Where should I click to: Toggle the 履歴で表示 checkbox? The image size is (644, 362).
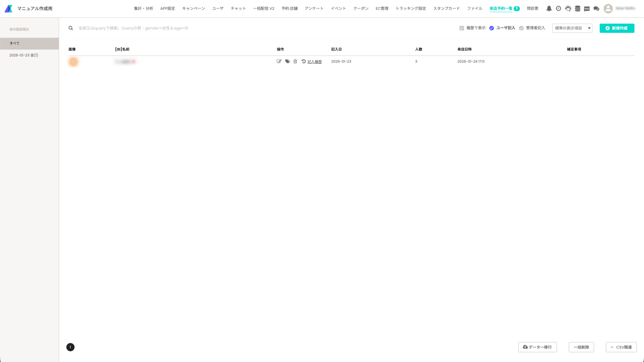[462, 28]
